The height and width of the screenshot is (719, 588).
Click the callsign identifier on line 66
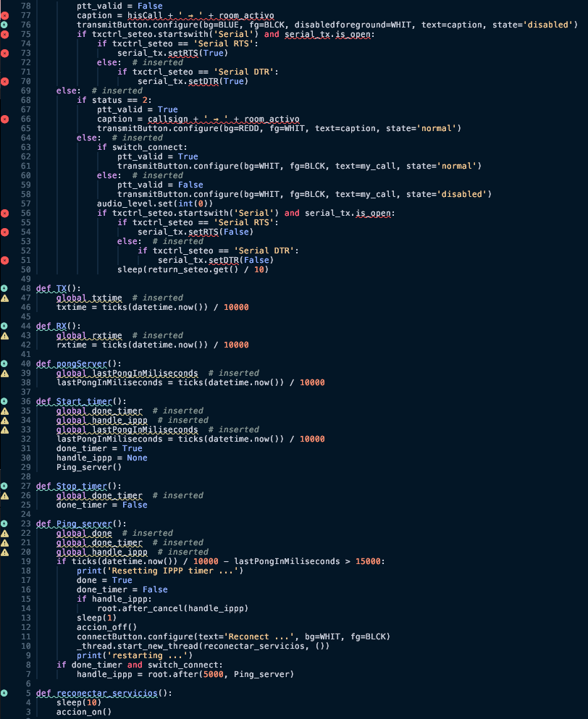pos(168,119)
